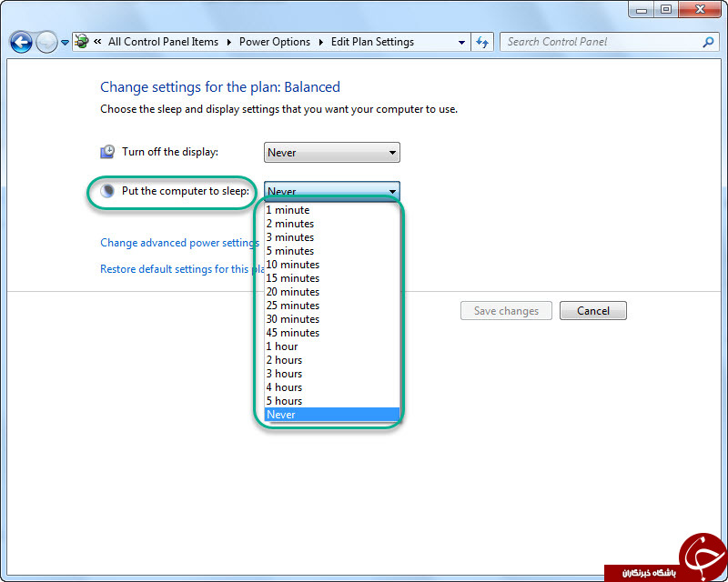
Task: Select 5 hours in the sleep list
Action: tap(331, 401)
